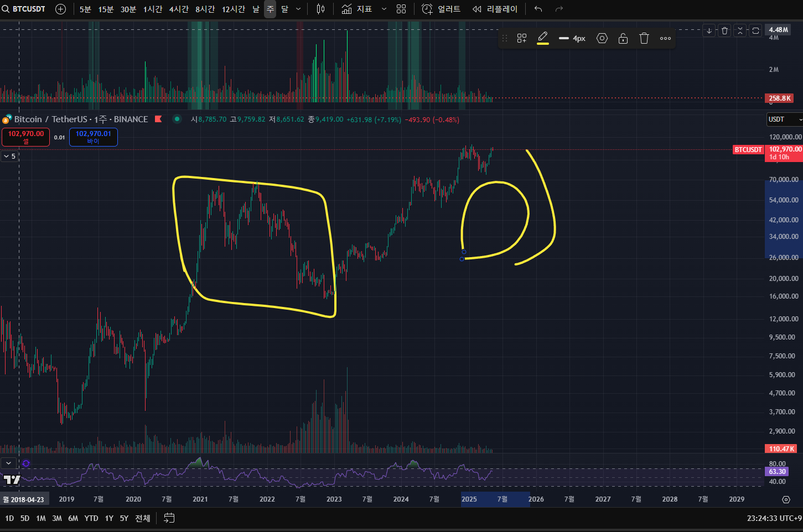Set date range to 5Y
803x532 pixels.
tap(124, 518)
